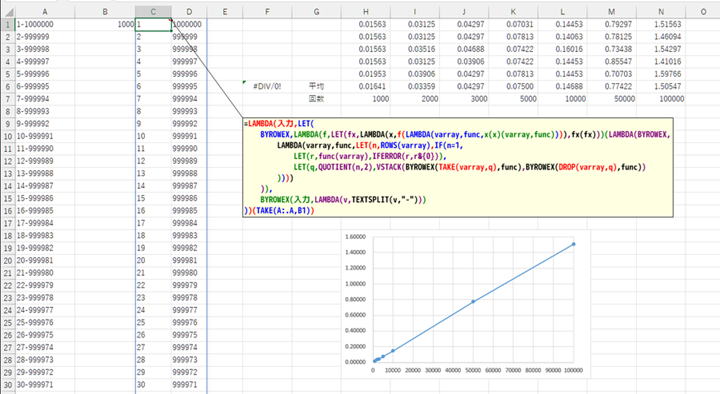The width and height of the screenshot is (720, 394).
Task: Click cell H6 with value 0.01641
Action: click(x=366, y=86)
